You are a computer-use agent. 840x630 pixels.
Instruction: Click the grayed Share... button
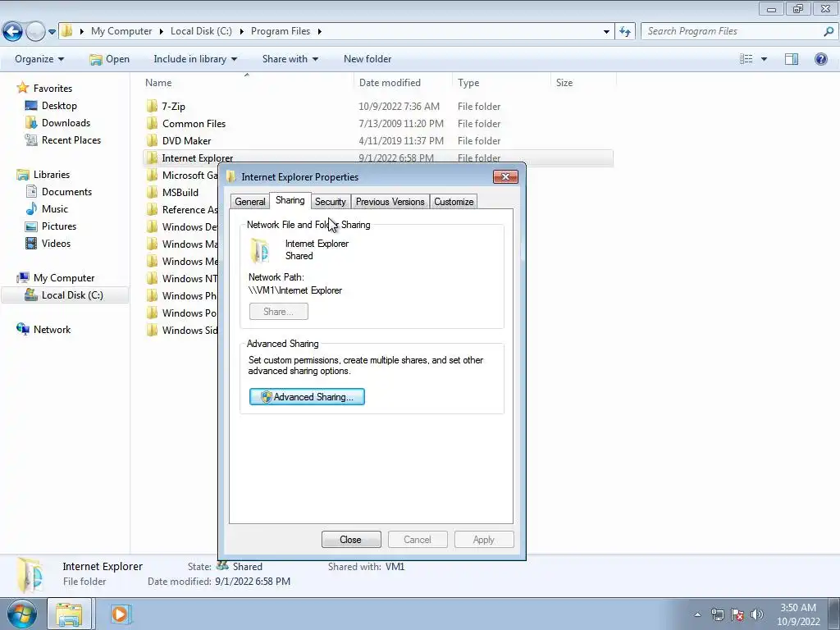point(279,311)
